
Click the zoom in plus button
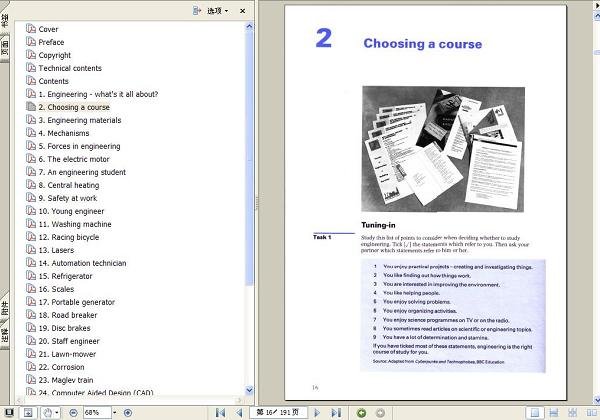click(x=128, y=412)
